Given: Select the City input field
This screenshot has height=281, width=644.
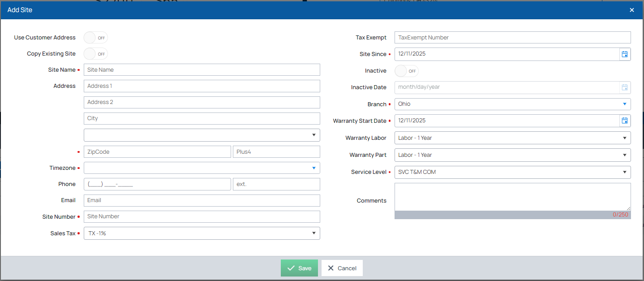Looking at the screenshot, I should (x=202, y=118).
